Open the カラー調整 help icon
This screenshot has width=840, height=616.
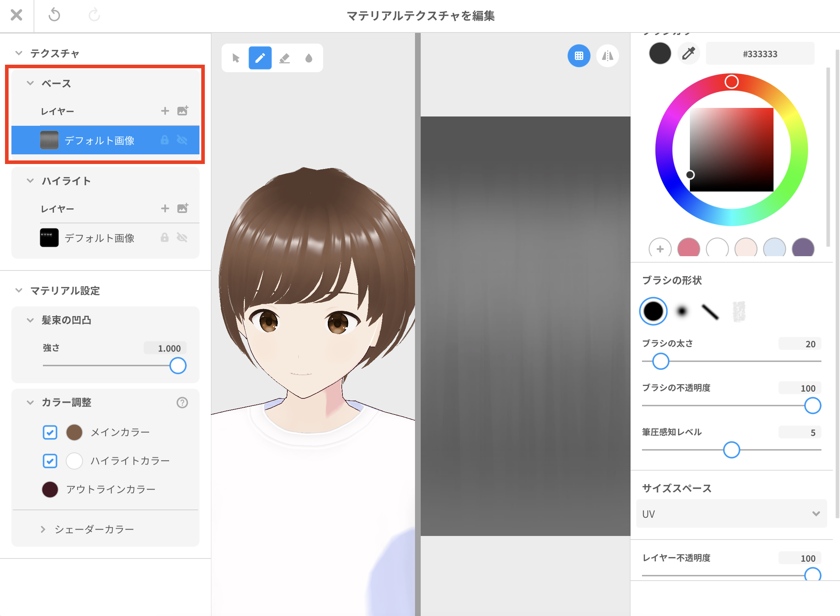(182, 403)
